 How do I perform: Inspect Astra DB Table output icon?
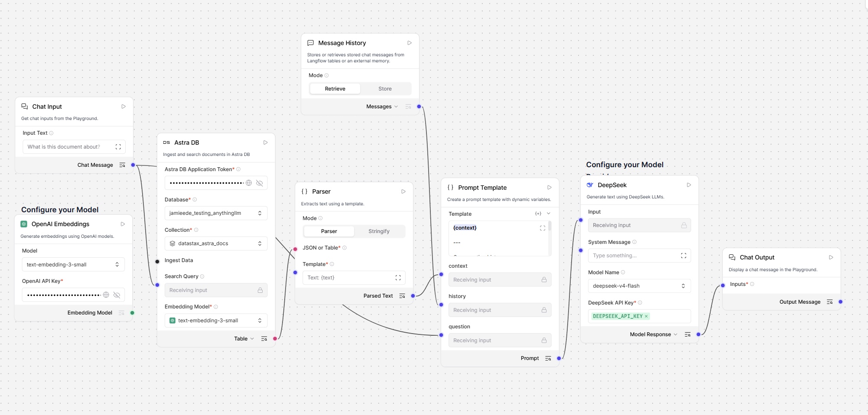click(264, 339)
